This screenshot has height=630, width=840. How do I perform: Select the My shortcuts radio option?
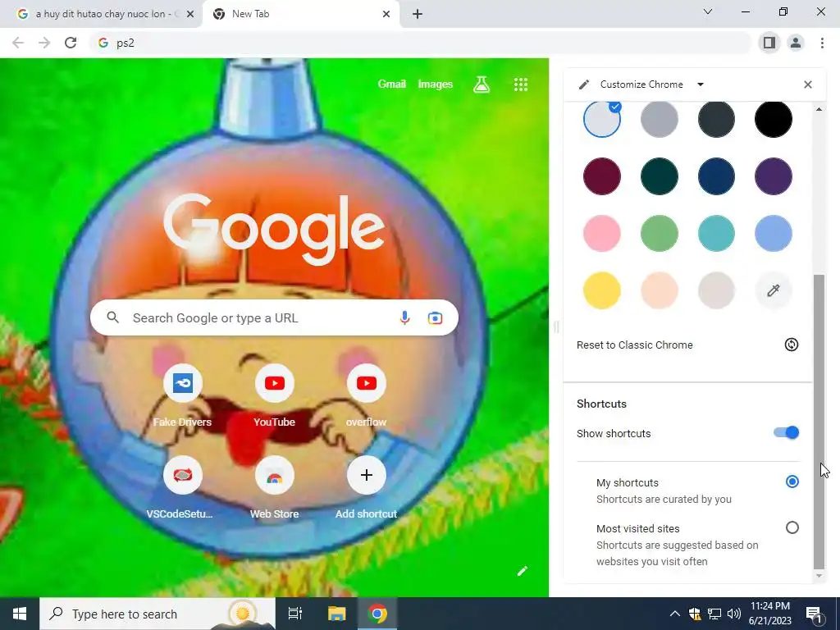pyautogui.click(x=792, y=482)
